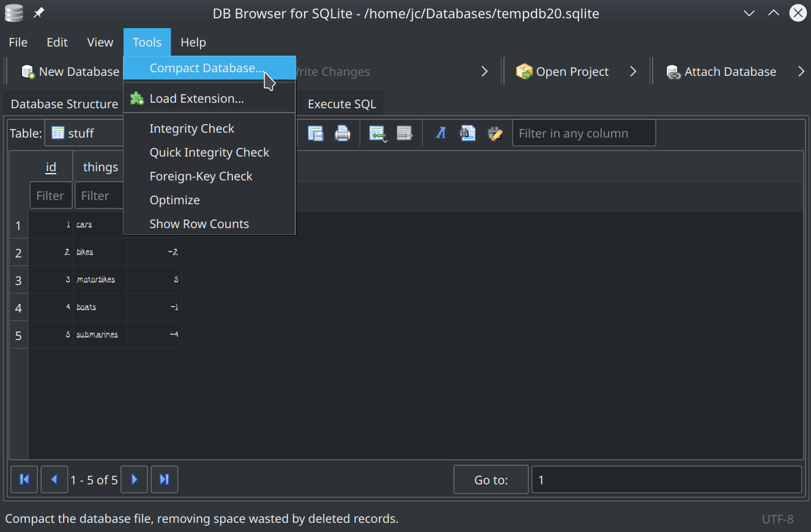Expand the chevron beside Open Project
Viewport: 811px width, 532px height.
633,72
